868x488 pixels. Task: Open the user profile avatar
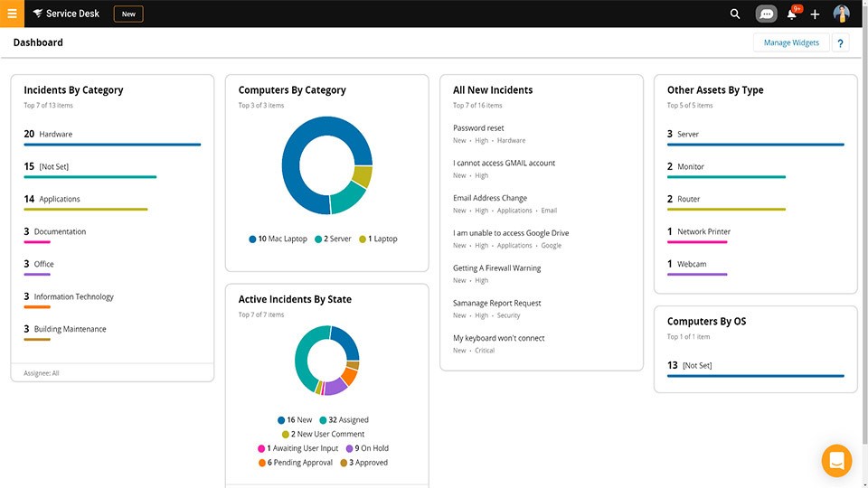pos(842,14)
